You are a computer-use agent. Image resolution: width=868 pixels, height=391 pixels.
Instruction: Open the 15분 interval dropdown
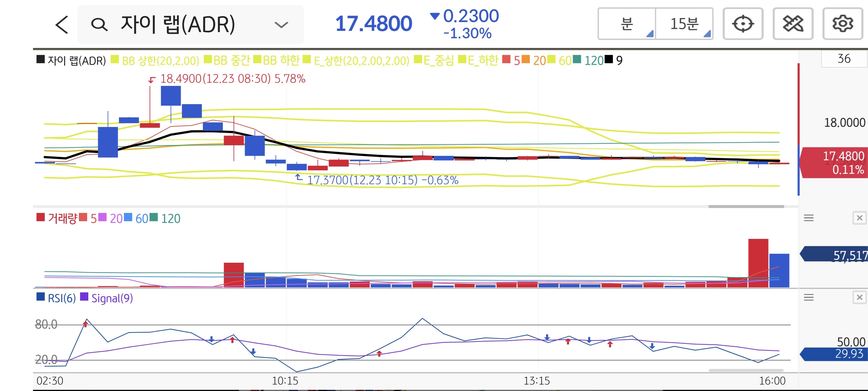click(684, 24)
